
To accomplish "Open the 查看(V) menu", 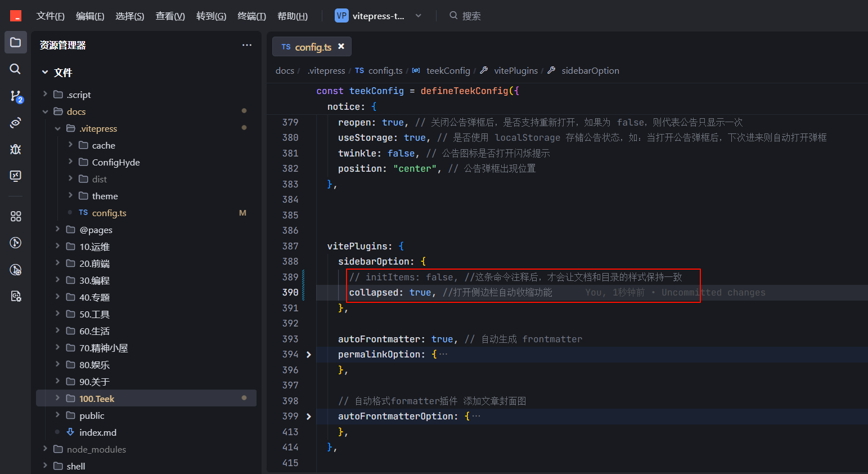I will coord(170,16).
